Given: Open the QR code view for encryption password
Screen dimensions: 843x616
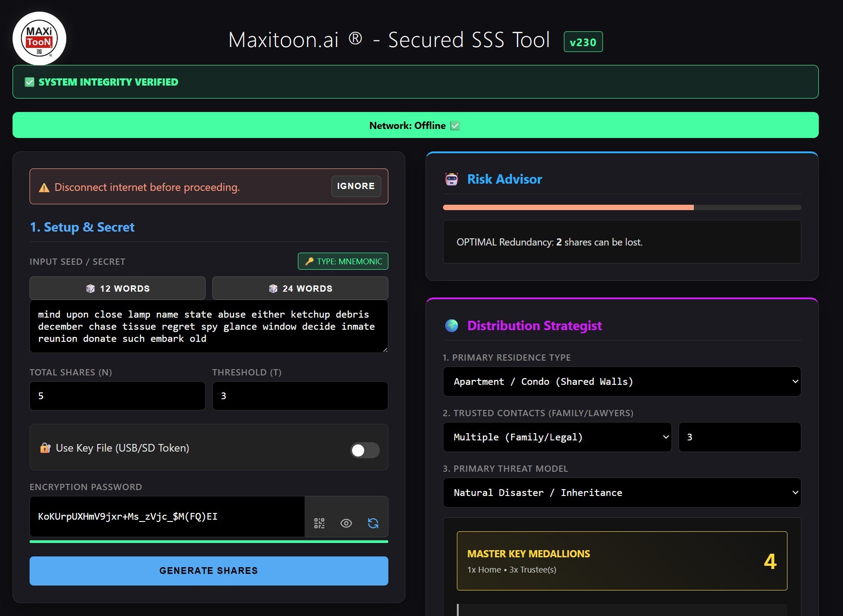Looking at the screenshot, I should tap(320, 522).
